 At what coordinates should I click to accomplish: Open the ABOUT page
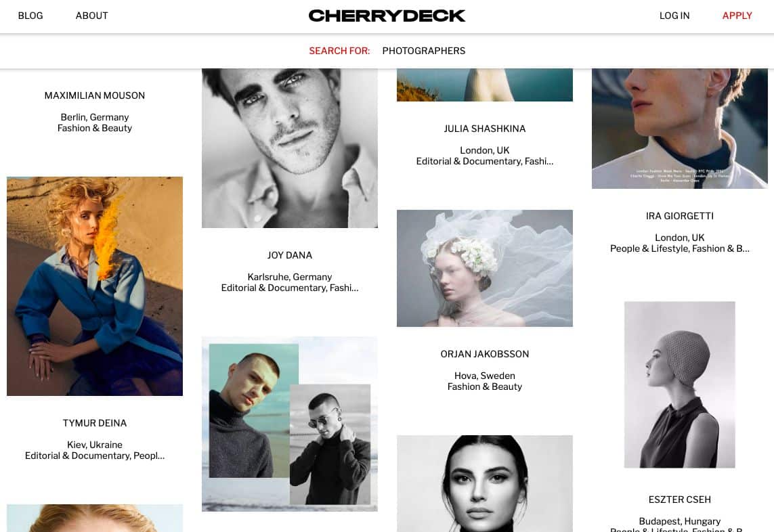(92, 16)
